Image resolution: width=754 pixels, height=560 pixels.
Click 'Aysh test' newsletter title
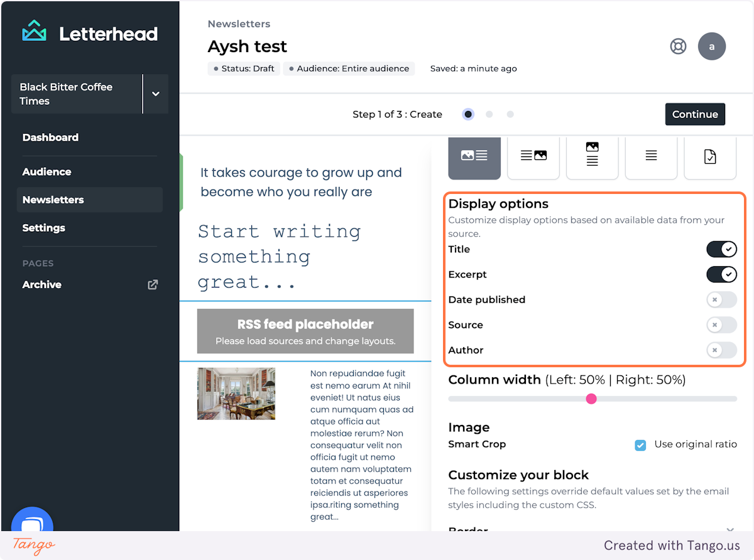coord(248,46)
